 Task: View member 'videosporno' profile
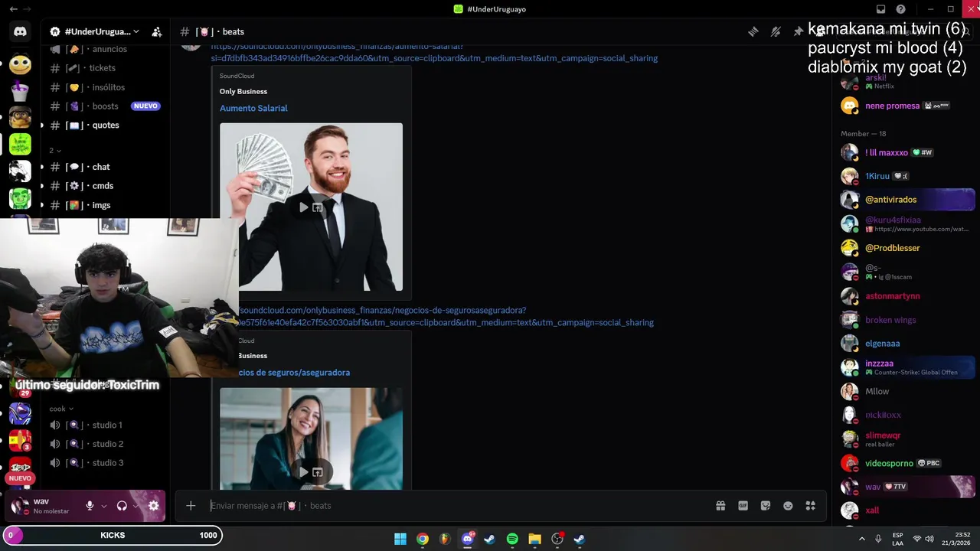908,463
